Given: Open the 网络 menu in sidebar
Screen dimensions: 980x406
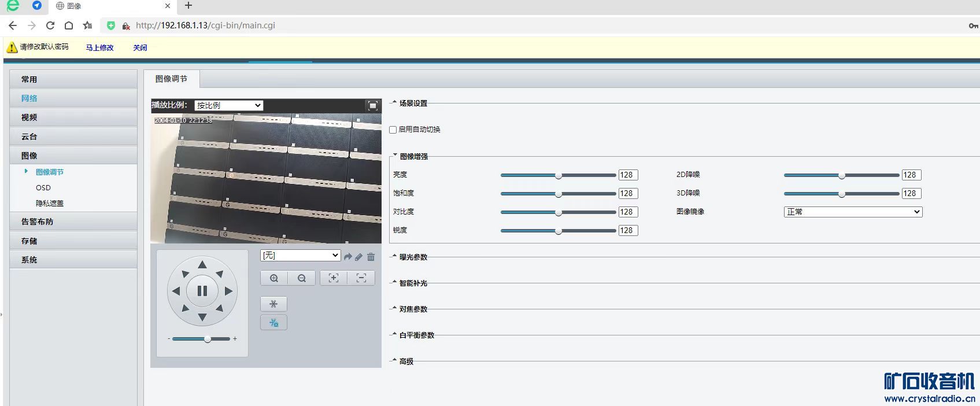Looking at the screenshot, I should [29, 98].
